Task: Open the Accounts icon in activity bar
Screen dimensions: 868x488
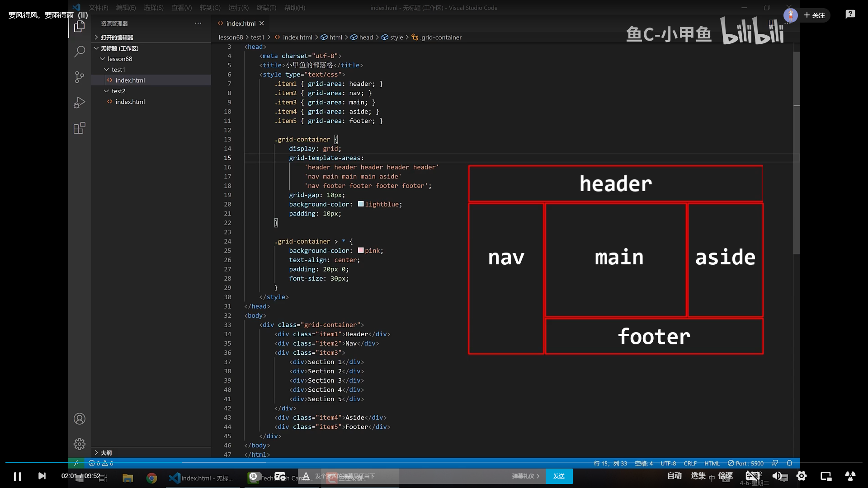Action: (80, 419)
